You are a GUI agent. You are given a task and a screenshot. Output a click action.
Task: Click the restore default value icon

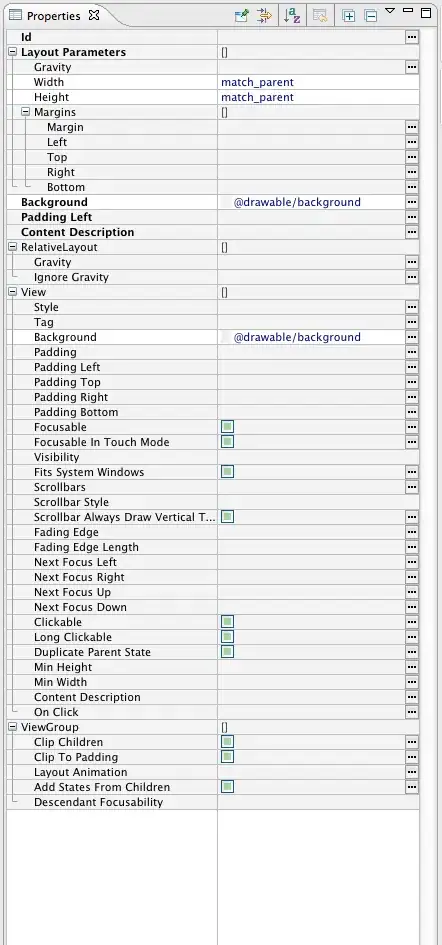tap(320, 16)
